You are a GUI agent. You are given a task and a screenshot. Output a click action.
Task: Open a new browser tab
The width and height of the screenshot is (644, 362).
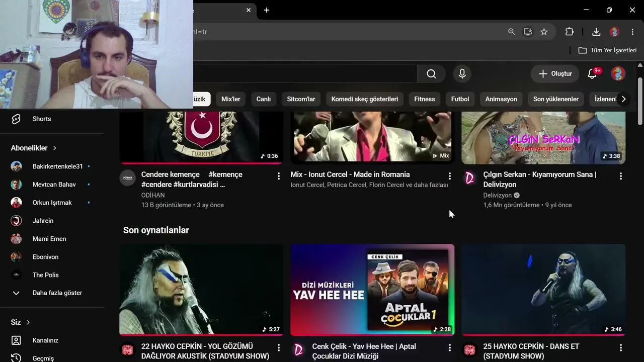tap(267, 10)
